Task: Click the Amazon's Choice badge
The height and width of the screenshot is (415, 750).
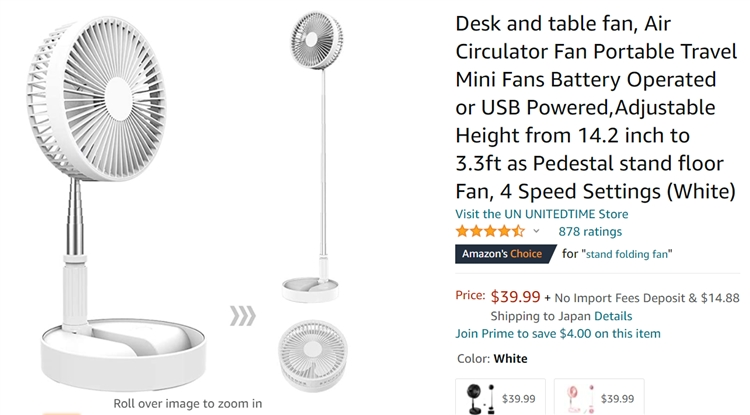Action: pyautogui.click(x=502, y=254)
